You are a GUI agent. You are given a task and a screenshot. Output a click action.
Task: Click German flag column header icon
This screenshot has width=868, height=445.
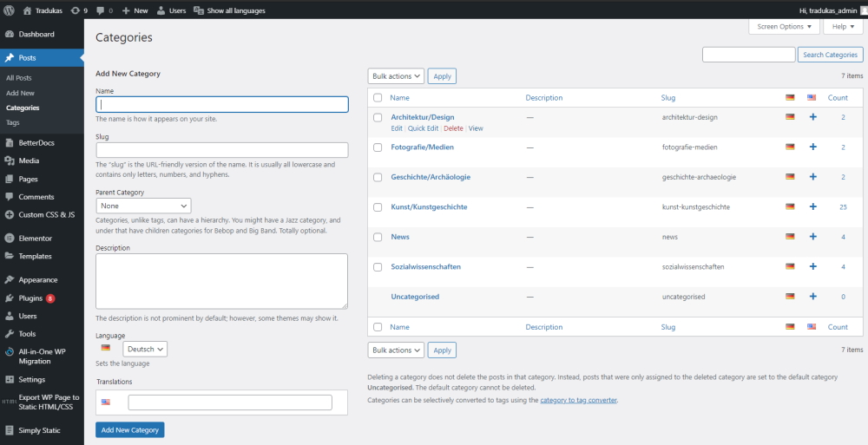(x=790, y=97)
